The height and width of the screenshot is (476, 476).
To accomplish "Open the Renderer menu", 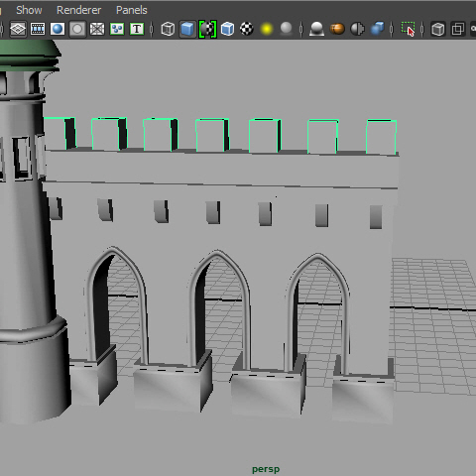I will [x=78, y=10].
